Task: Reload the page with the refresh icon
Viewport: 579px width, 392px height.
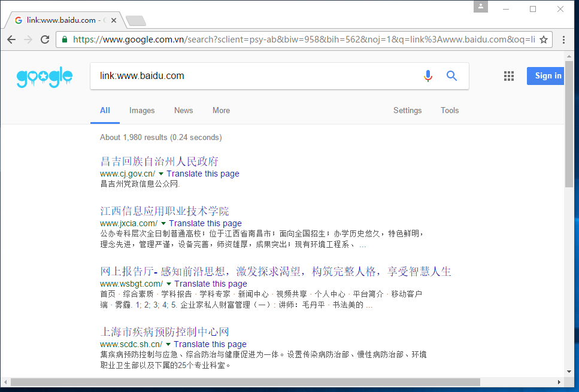Action: 45,39
